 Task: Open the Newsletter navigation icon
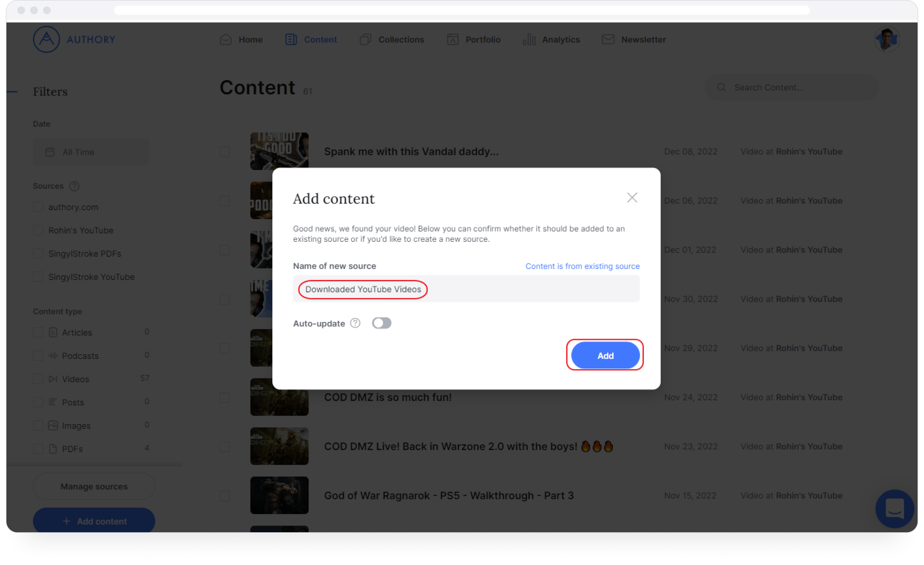pyautogui.click(x=607, y=39)
